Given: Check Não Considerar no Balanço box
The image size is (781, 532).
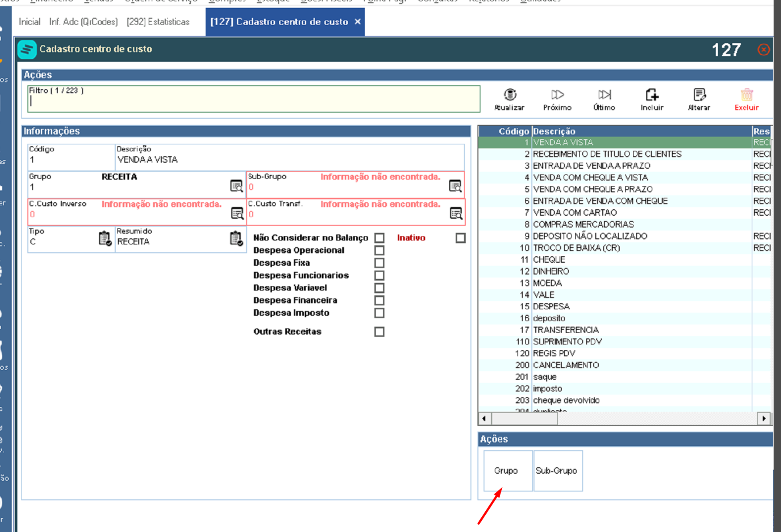Looking at the screenshot, I should pyautogui.click(x=379, y=238).
